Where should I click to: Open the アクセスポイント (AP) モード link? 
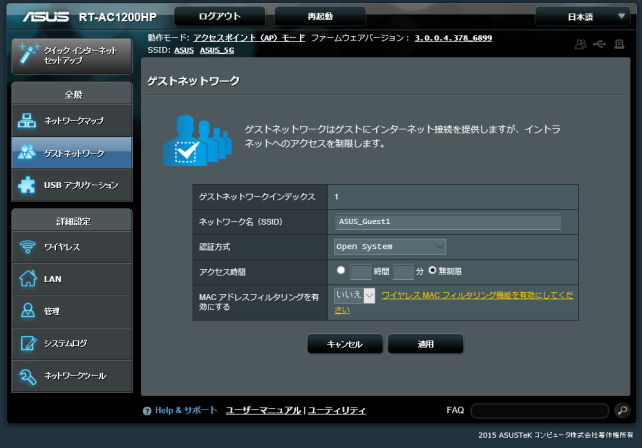(249, 38)
